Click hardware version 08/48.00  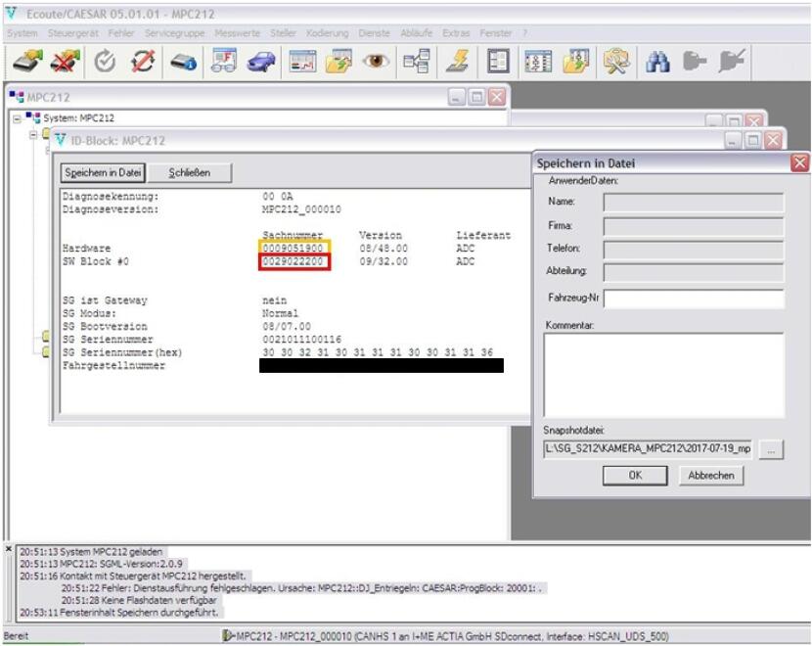point(383,249)
